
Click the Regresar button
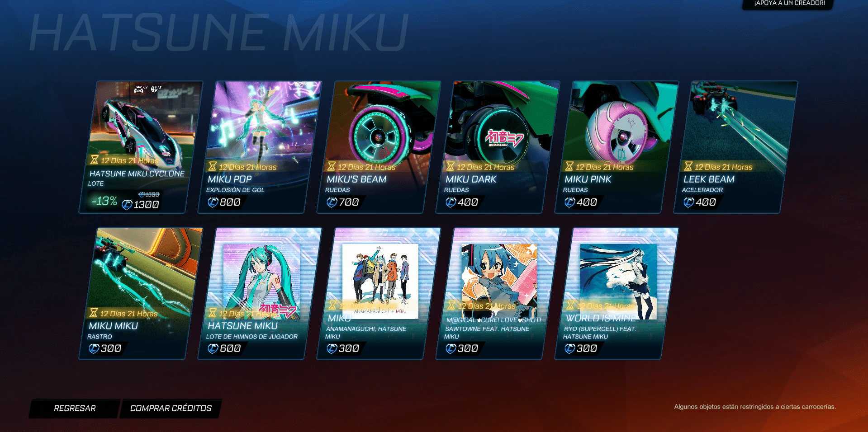pyautogui.click(x=75, y=409)
